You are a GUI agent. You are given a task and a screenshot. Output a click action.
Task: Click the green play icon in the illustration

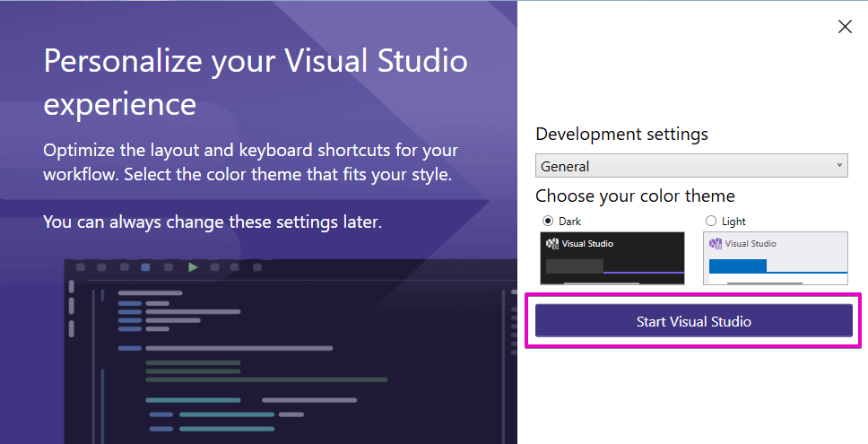(193, 267)
